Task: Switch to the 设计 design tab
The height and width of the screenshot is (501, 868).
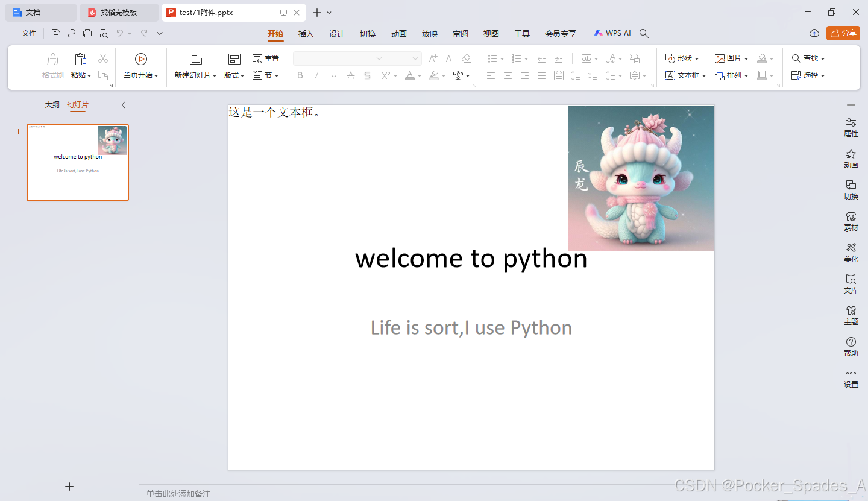Action: [337, 34]
